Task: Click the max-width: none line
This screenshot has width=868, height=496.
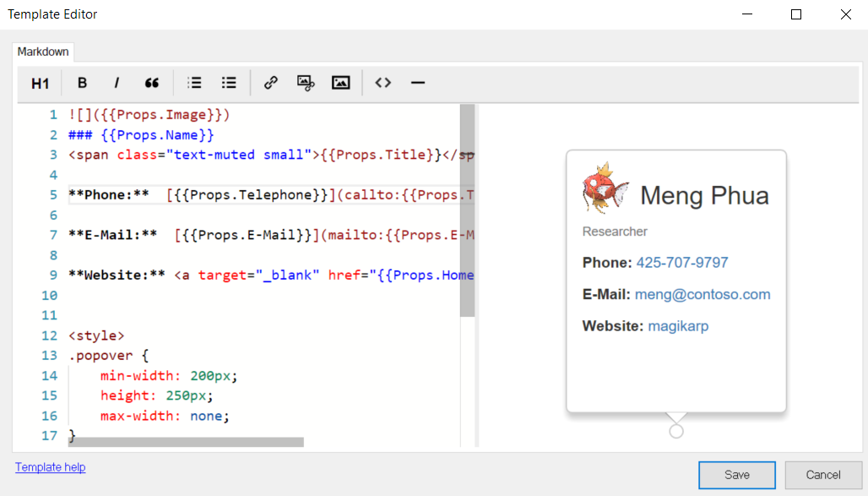Action: coord(165,417)
